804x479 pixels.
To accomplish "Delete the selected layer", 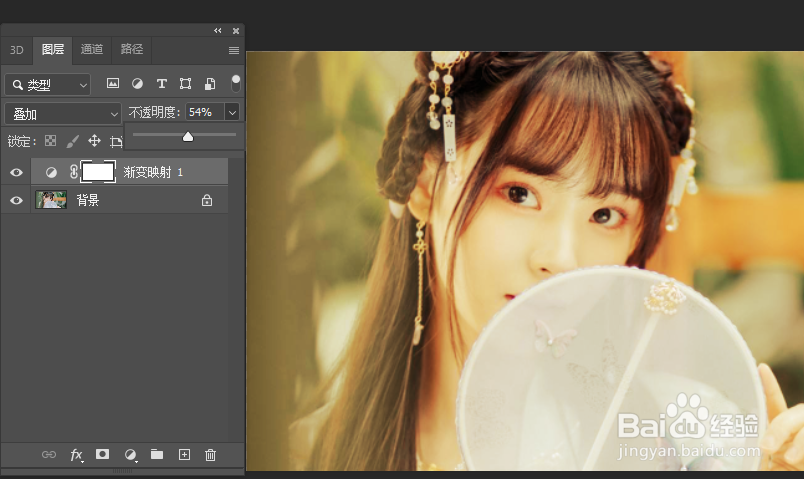I will 210,455.
